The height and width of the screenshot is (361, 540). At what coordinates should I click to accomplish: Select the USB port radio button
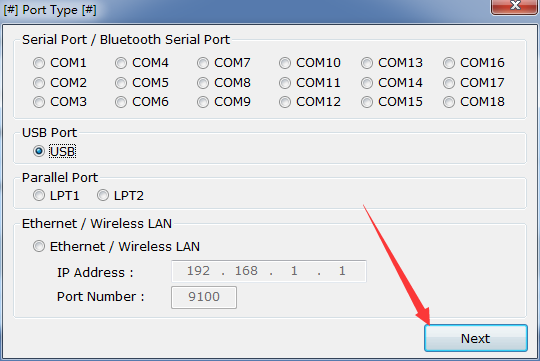[39, 151]
